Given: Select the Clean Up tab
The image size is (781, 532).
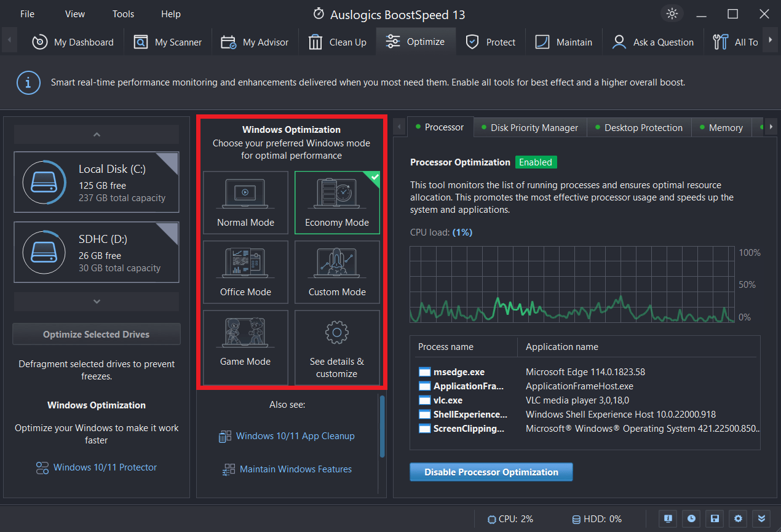Looking at the screenshot, I should pyautogui.click(x=337, y=42).
